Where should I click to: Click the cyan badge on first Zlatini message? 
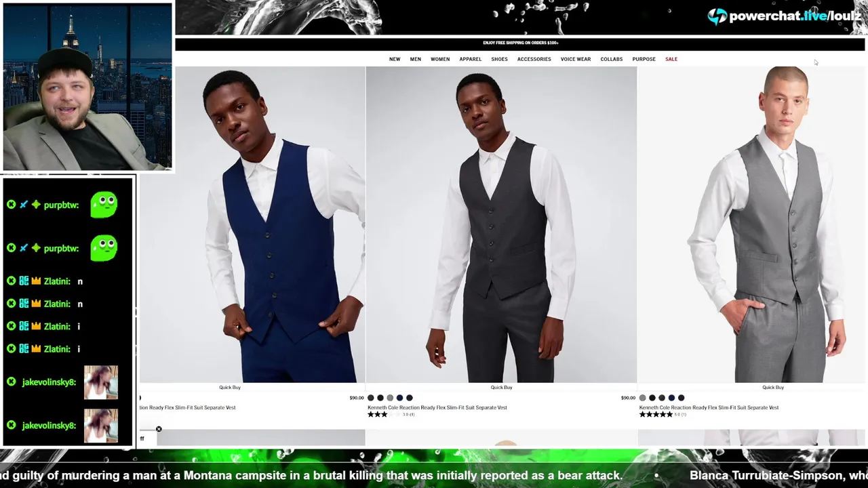click(x=24, y=281)
